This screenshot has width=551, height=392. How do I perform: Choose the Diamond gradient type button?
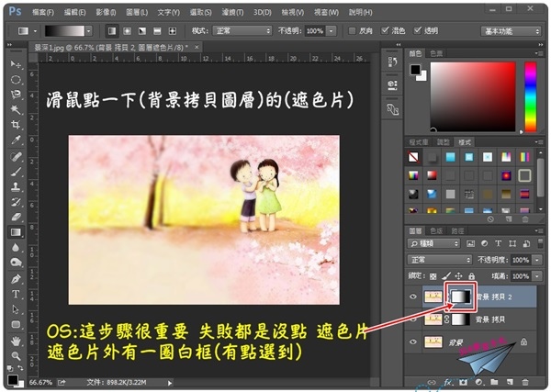point(173,31)
